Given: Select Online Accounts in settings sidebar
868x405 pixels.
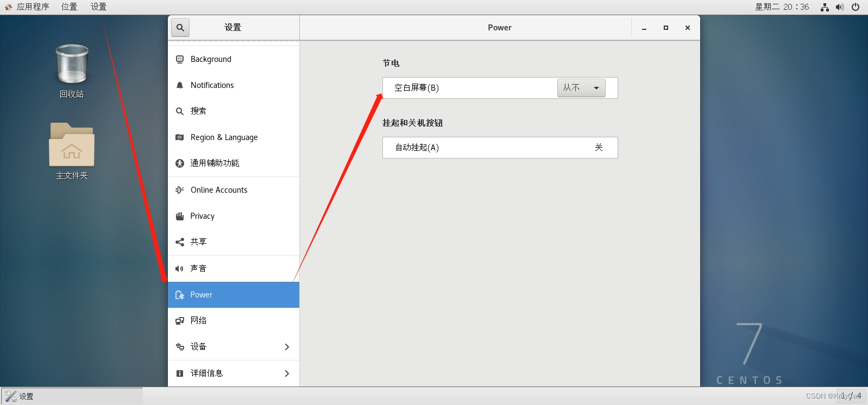Looking at the screenshot, I should click(x=234, y=190).
